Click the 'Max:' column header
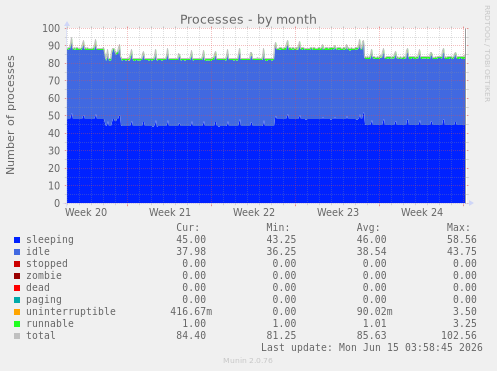Screen dimensions: 497x371 tap(459, 228)
